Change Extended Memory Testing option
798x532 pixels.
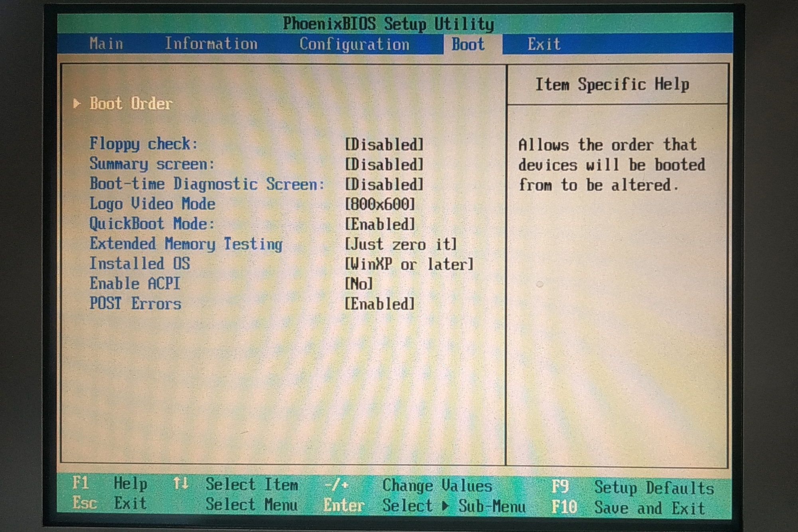click(x=401, y=244)
